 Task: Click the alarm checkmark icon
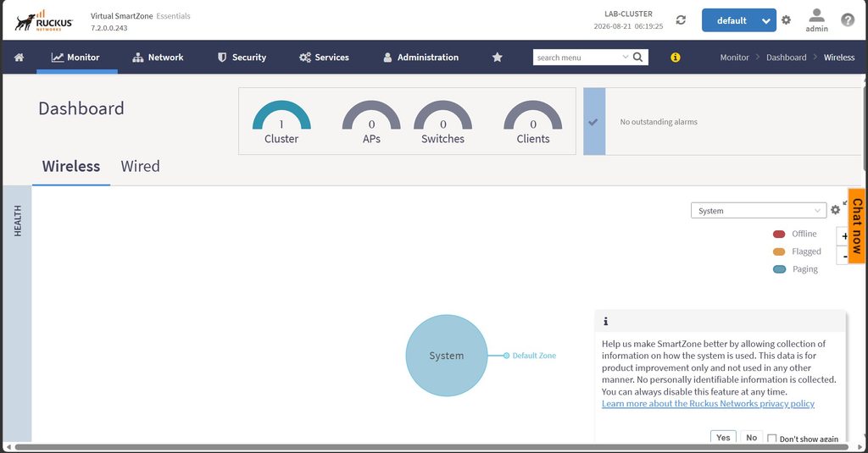(593, 122)
